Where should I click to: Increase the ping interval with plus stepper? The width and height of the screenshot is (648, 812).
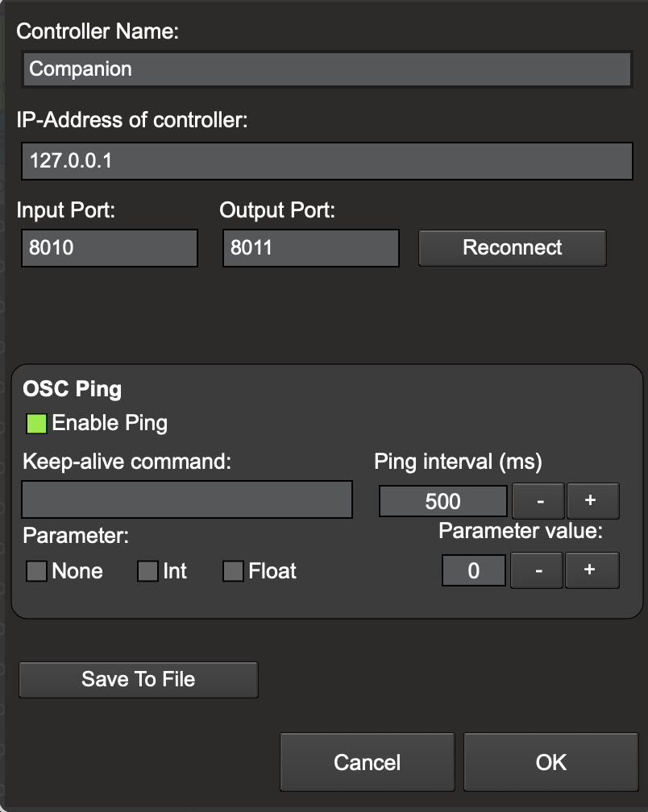click(593, 500)
